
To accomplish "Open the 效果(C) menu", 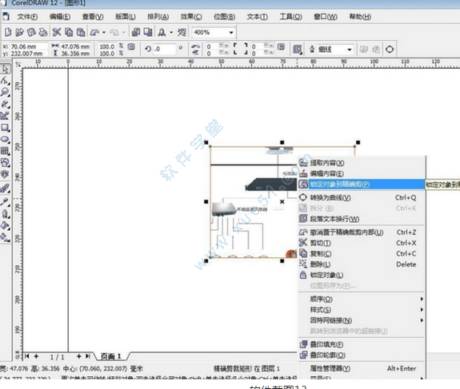I will 191,16.
